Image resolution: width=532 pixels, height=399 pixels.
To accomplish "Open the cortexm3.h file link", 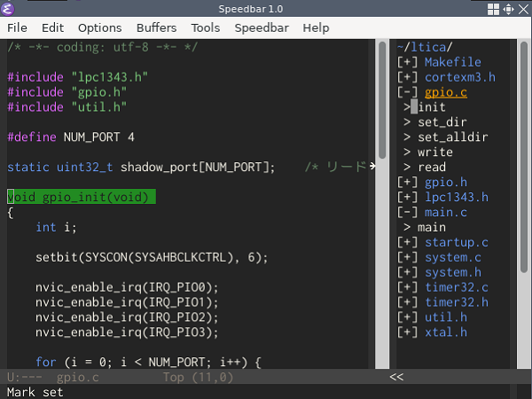I will click(x=459, y=77).
